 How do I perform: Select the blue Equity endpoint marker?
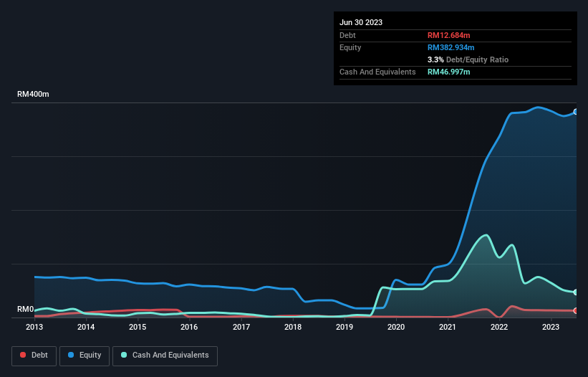pos(576,112)
